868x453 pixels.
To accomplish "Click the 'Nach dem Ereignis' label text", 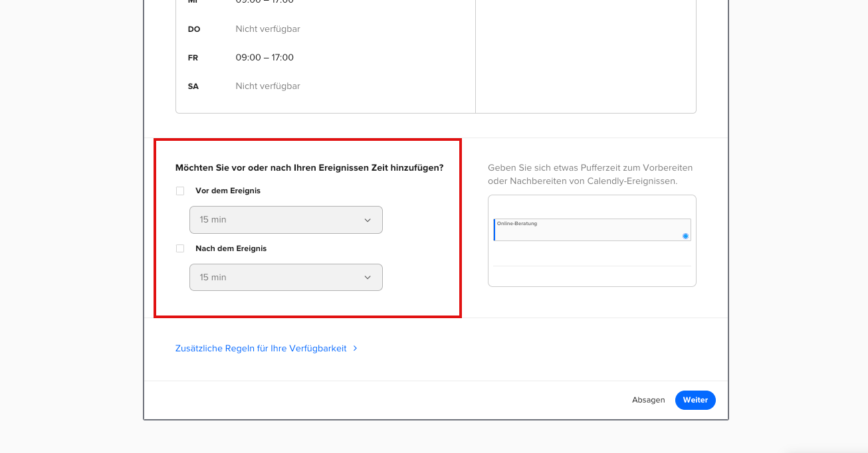I will coord(231,248).
